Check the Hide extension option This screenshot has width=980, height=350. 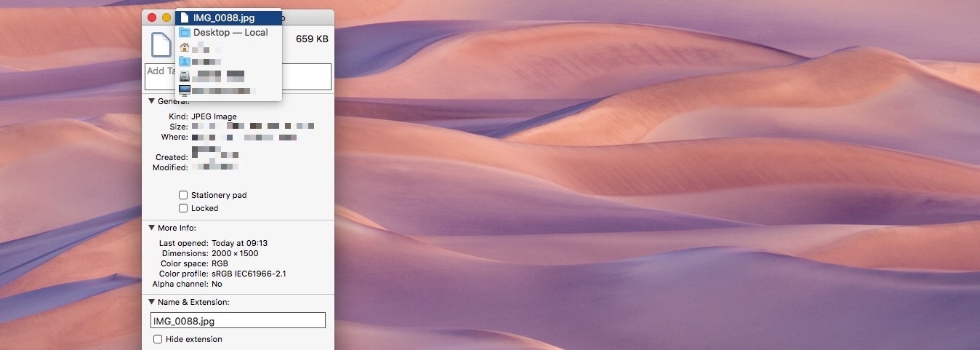158,339
